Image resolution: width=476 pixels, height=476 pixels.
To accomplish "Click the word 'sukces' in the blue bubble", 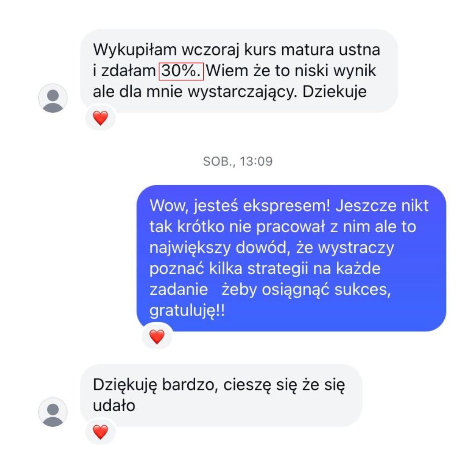I will click(362, 290).
